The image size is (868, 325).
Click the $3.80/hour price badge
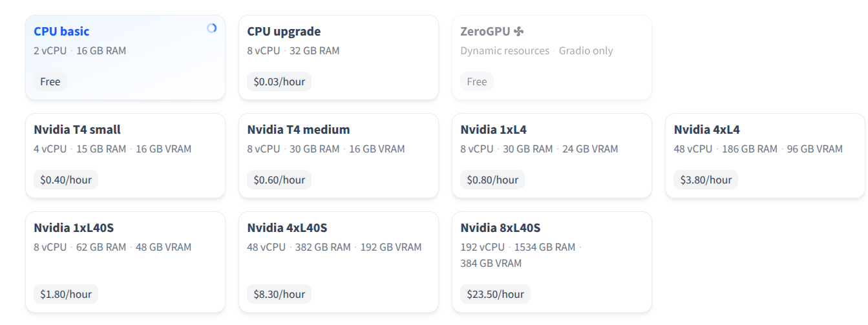click(x=706, y=180)
